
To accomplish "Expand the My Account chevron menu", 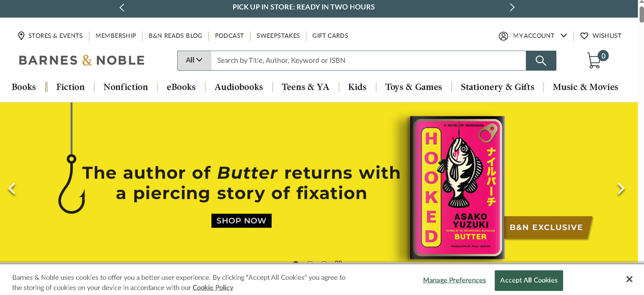I will click(564, 36).
